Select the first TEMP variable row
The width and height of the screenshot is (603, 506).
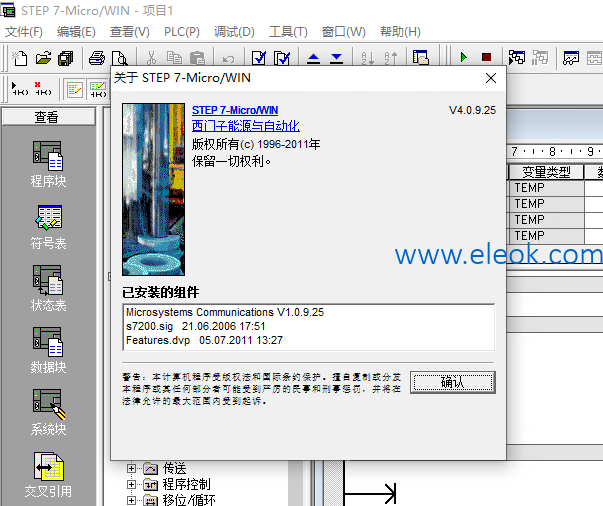coord(546,188)
